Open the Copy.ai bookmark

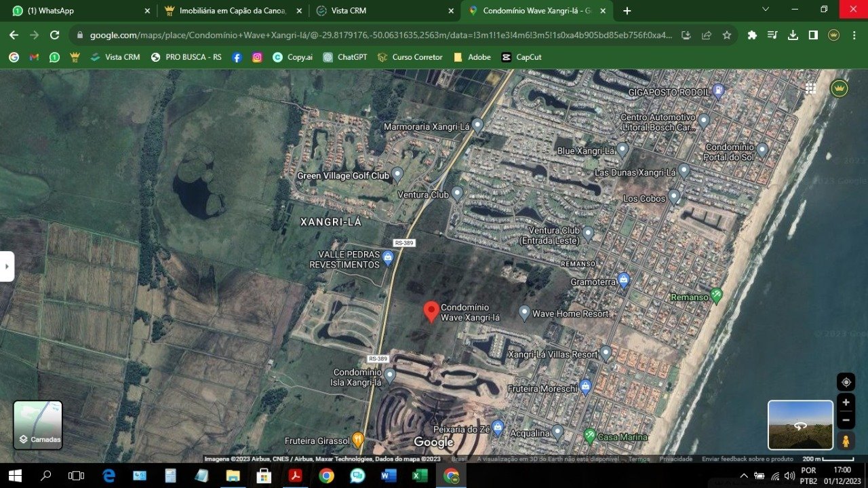[292, 57]
